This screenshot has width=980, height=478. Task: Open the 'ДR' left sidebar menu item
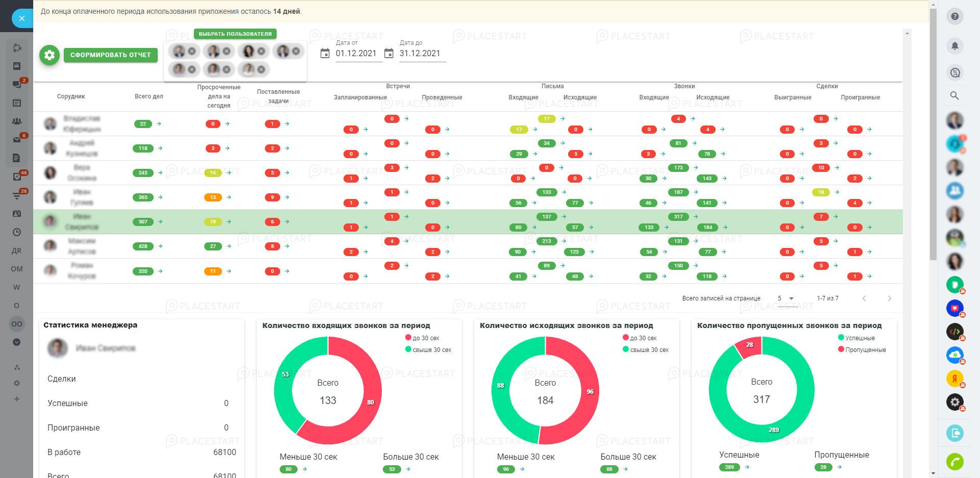17,250
